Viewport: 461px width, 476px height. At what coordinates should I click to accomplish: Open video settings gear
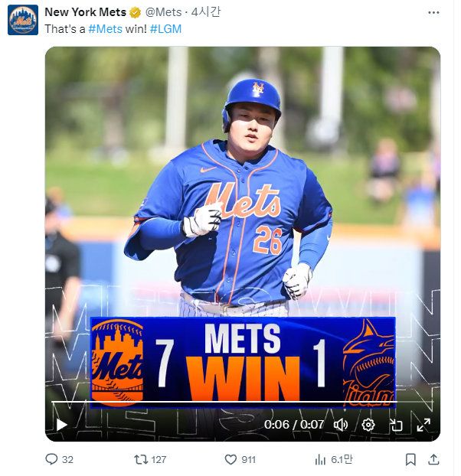[368, 424]
